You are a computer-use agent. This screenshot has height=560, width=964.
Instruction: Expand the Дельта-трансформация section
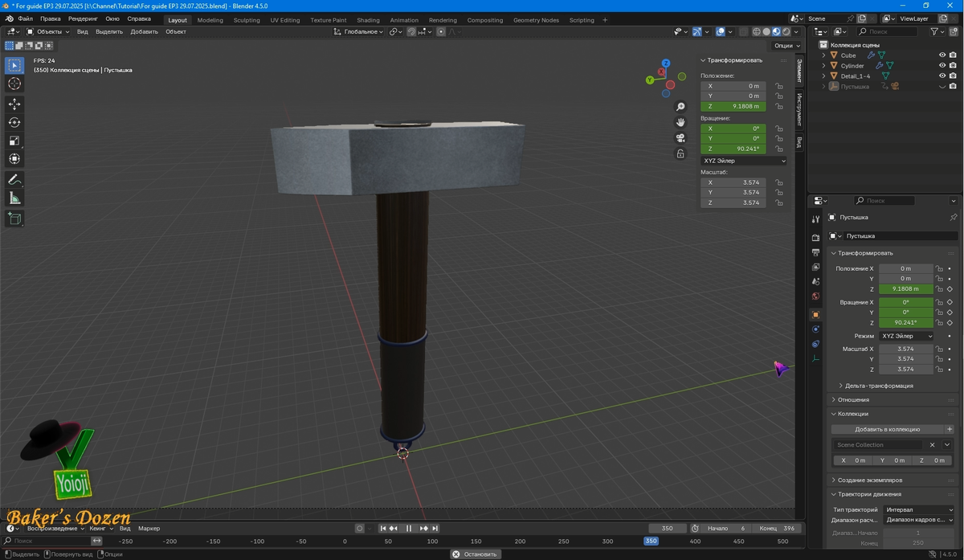click(878, 386)
